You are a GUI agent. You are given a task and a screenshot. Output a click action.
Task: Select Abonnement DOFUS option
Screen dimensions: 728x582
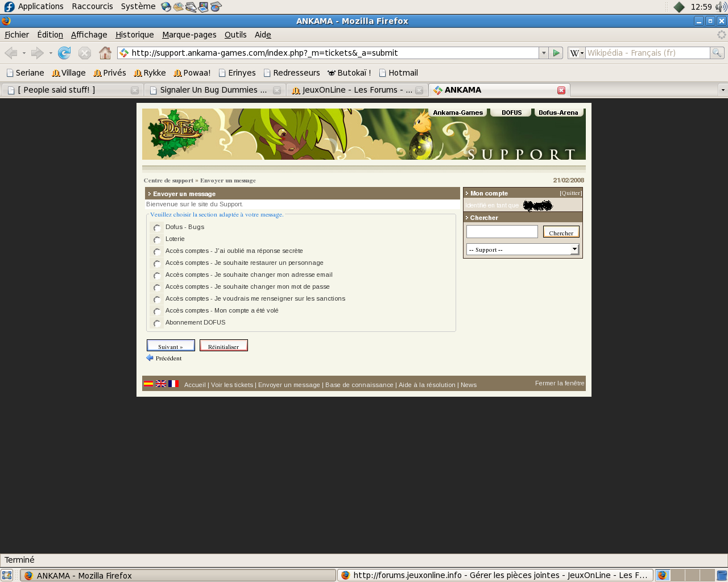pos(157,323)
